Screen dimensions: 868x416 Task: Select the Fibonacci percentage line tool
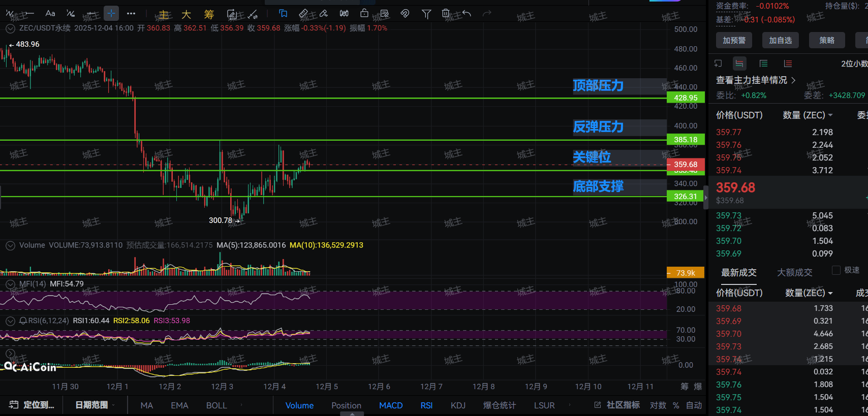pyautogui.click(x=71, y=13)
